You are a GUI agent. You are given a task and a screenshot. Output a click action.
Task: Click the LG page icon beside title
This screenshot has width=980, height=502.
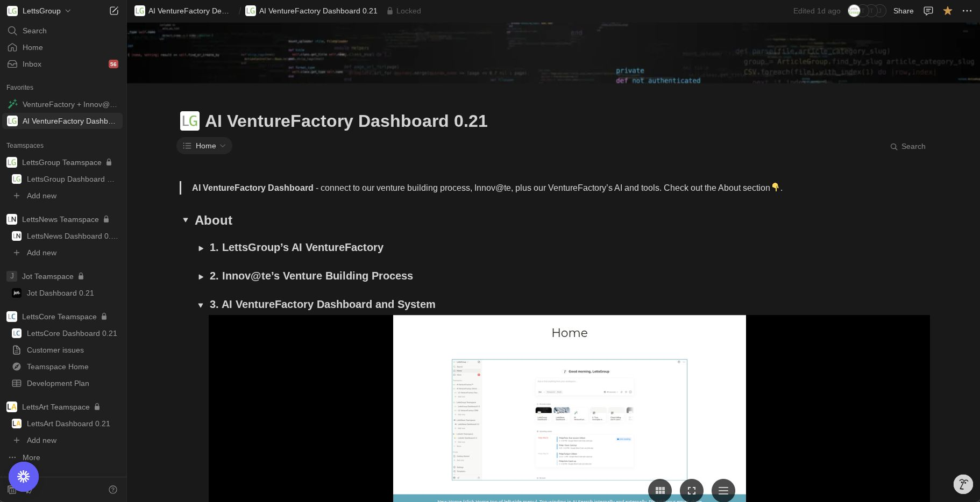(190, 121)
